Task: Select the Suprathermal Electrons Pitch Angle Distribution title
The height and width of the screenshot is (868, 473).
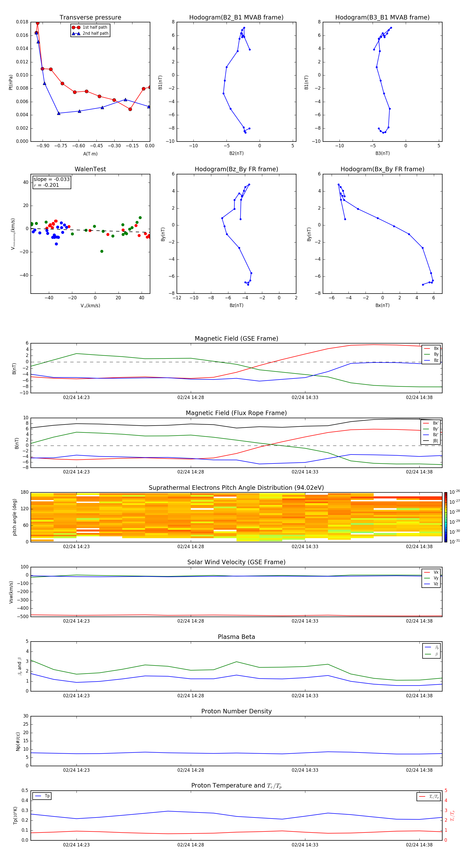Action: [236, 488]
